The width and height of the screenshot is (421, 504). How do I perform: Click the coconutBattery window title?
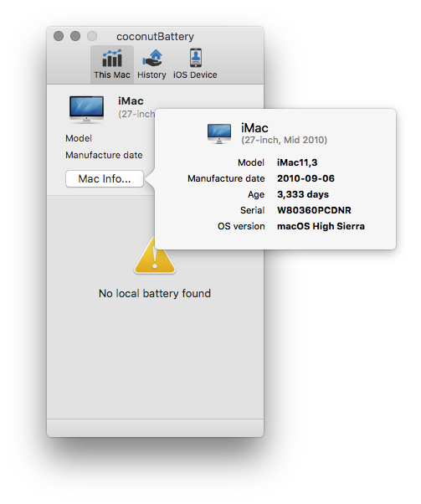[155, 37]
